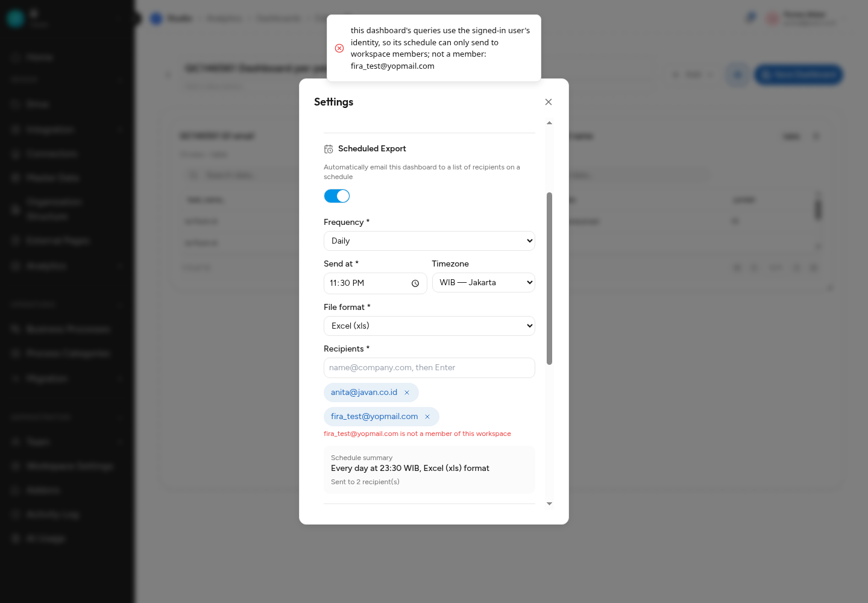Click the toast message about workspace members
The image size is (868, 603).
click(441, 48)
